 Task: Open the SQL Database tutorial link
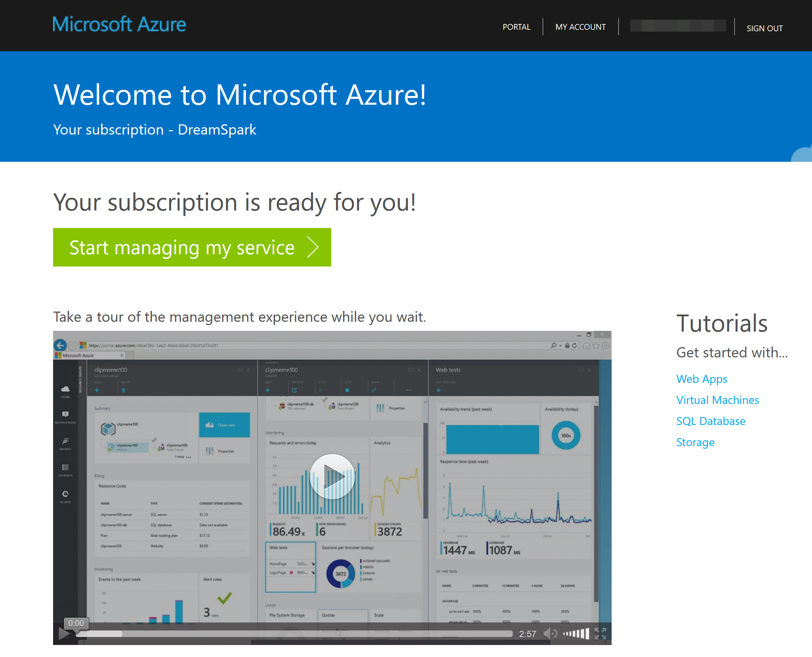pyautogui.click(x=711, y=421)
